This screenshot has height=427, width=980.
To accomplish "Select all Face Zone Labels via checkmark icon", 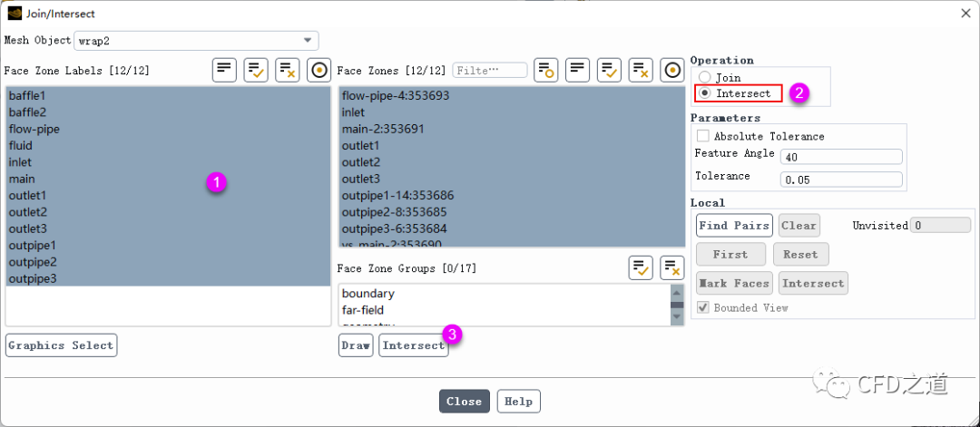I will click(256, 70).
